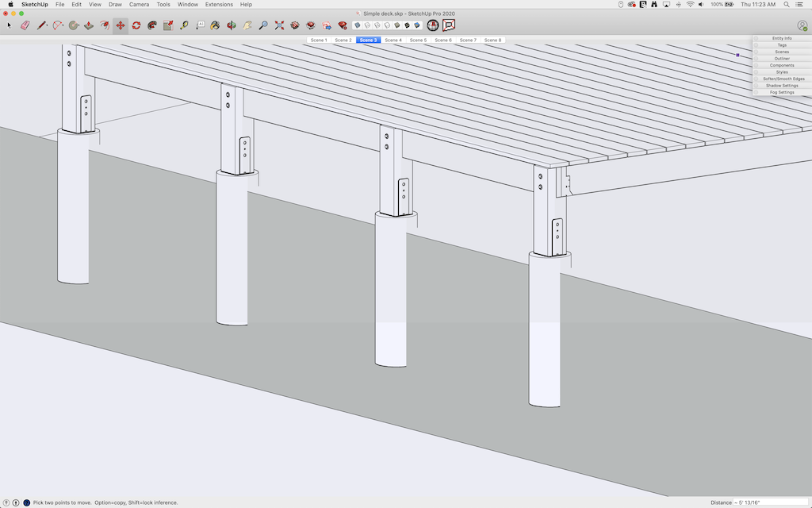Pick the Tape Measure tool
The height and width of the screenshot is (508, 812).
pyautogui.click(x=184, y=25)
